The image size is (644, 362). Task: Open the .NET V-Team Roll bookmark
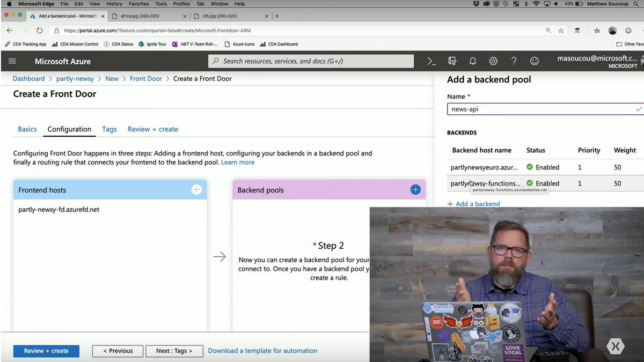(195, 44)
